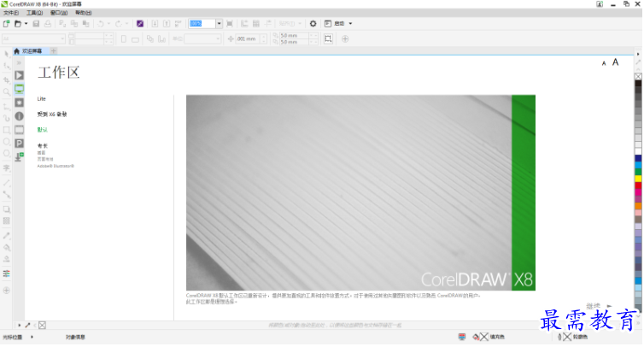Image resolution: width=644 pixels, height=347 pixels.
Task: Choose the Default (默认) workspace
Action: (x=43, y=130)
